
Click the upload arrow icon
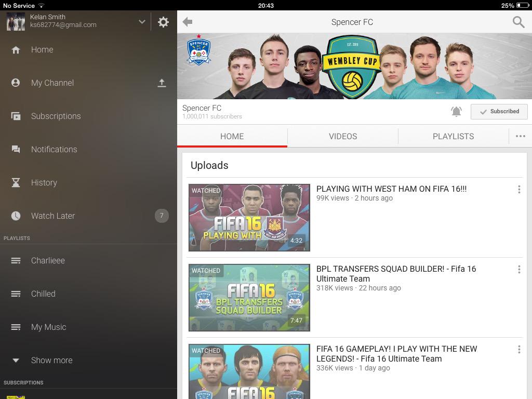coord(162,83)
